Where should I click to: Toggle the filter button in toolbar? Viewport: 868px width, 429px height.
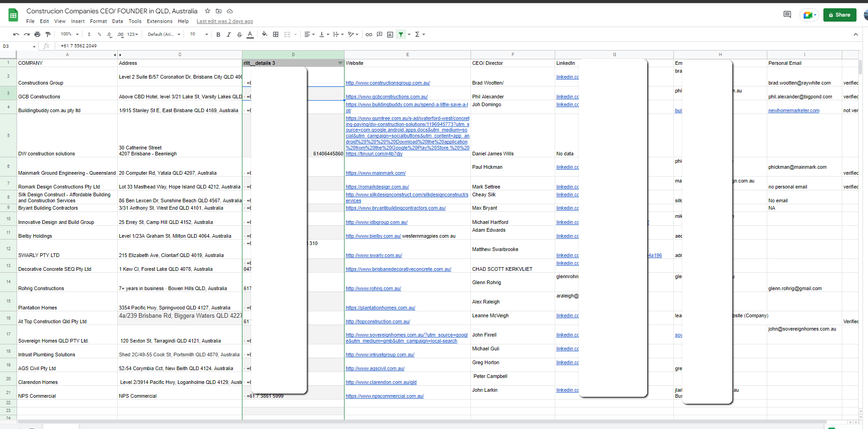[401, 34]
